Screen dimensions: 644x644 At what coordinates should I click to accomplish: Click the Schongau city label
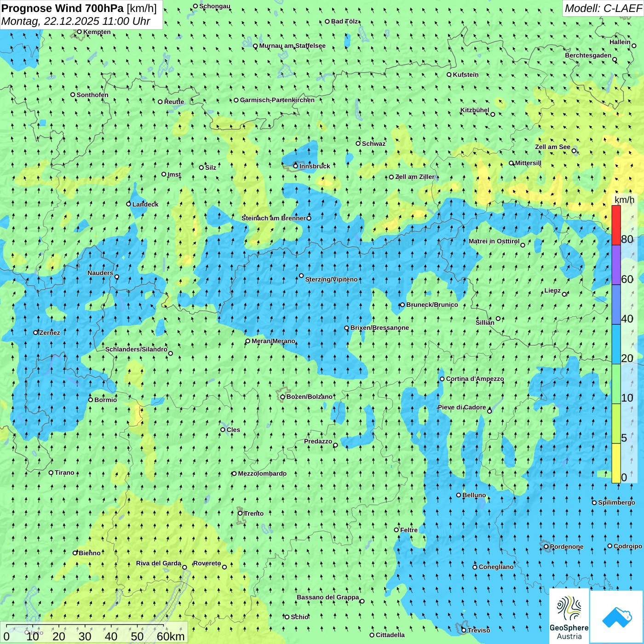(x=215, y=6)
